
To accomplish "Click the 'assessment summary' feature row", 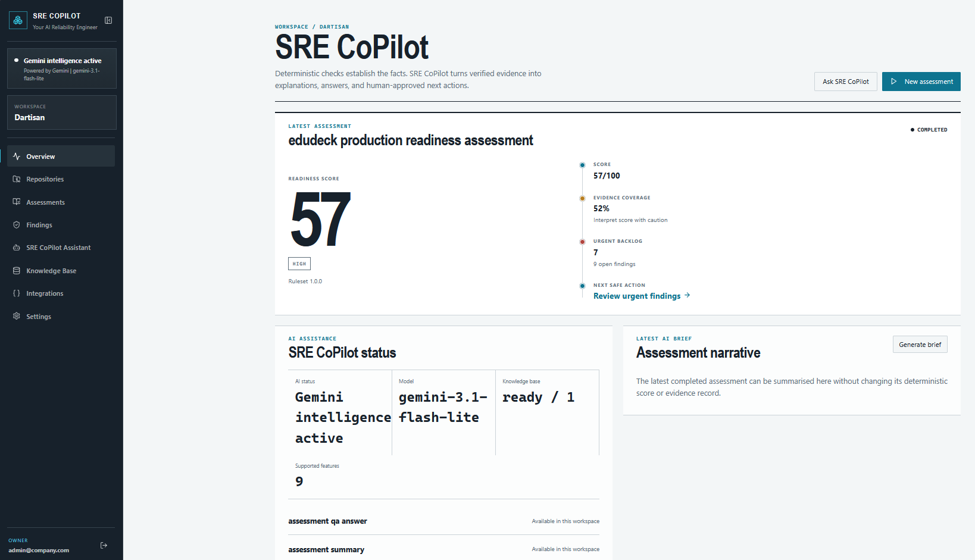I will point(443,549).
